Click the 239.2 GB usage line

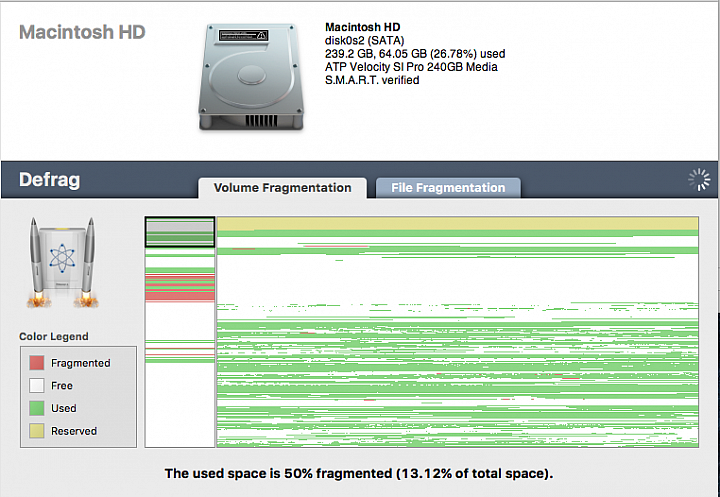[x=415, y=54]
